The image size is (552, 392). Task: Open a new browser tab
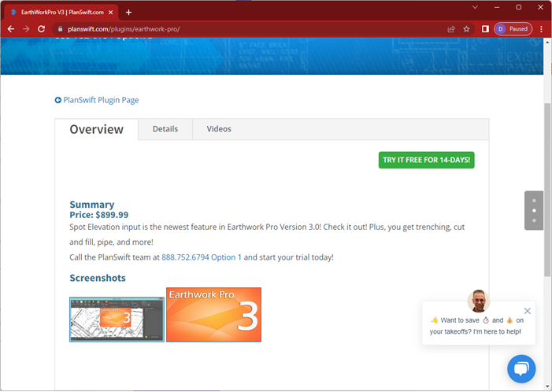[128, 13]
